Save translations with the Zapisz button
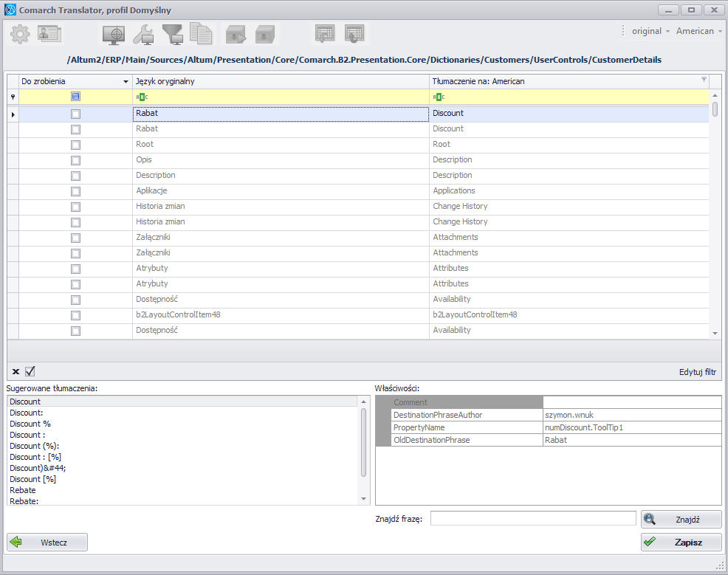The width and height of the screenshot is (728, 575). point(681,542)
